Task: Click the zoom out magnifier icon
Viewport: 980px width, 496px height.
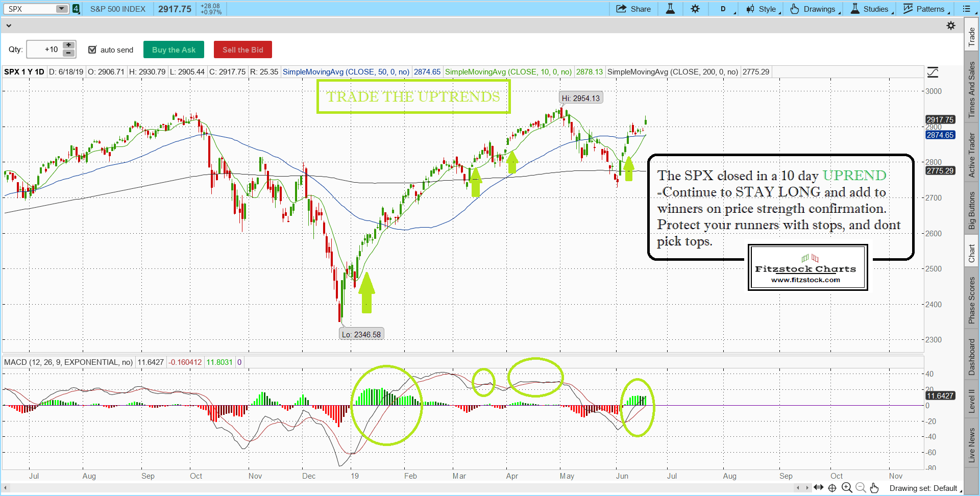Action: point(861,488)
